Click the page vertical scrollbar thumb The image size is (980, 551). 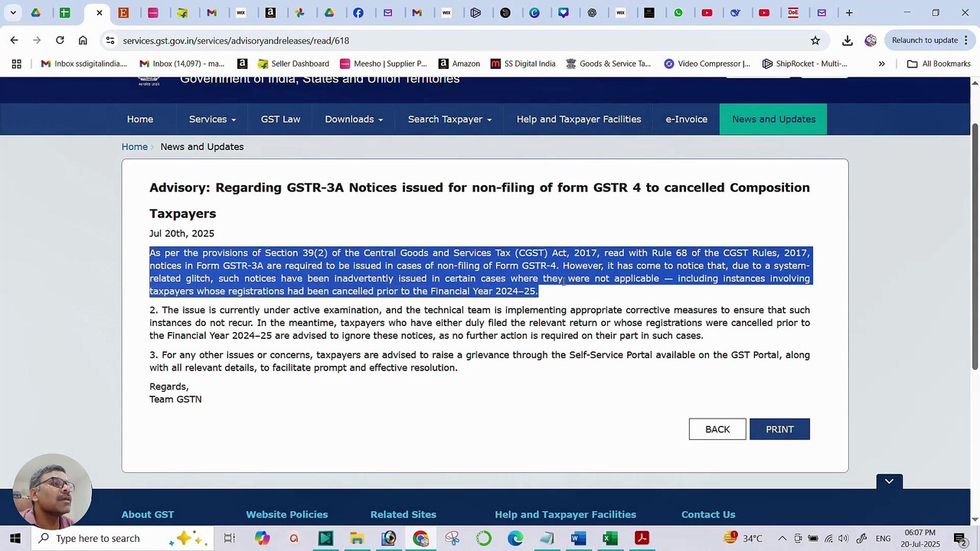[x=975, y=245]
